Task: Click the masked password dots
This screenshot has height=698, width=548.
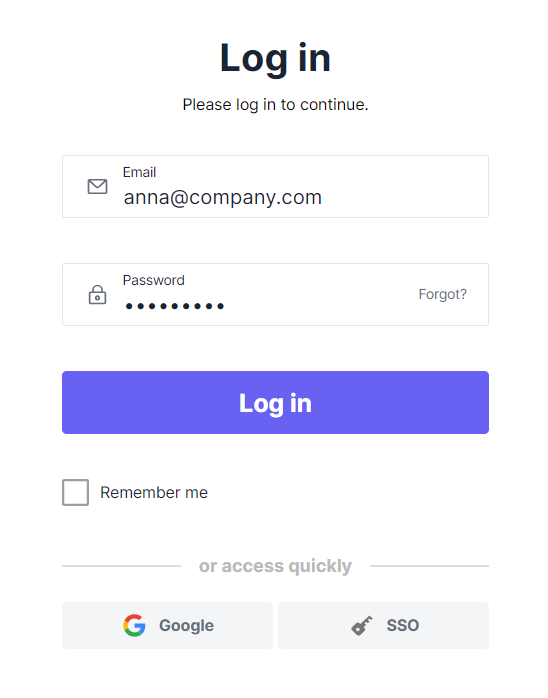Action: click(175, 306)
